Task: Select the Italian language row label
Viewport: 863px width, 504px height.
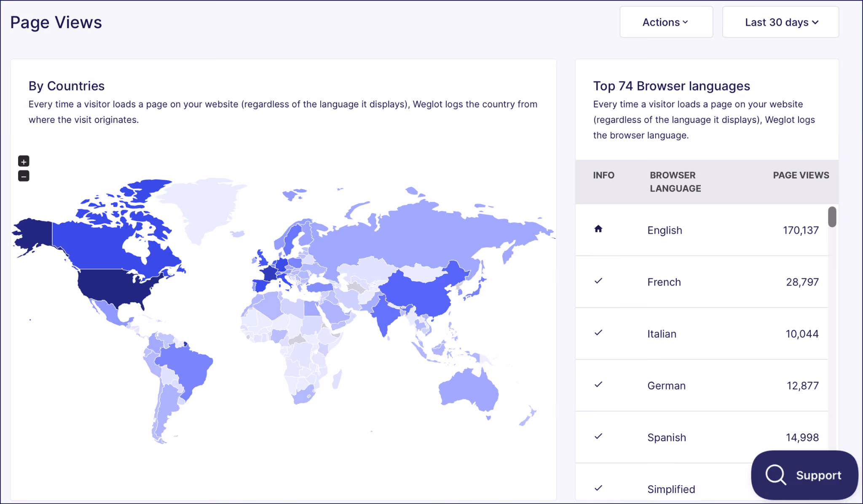Action: click(x=662, y=334)
